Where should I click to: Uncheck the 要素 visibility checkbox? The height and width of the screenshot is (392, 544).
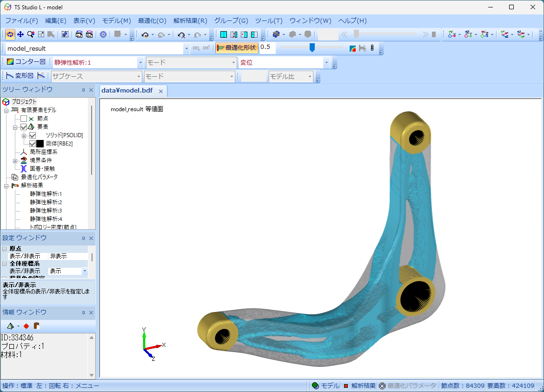[x=24, y=127]
